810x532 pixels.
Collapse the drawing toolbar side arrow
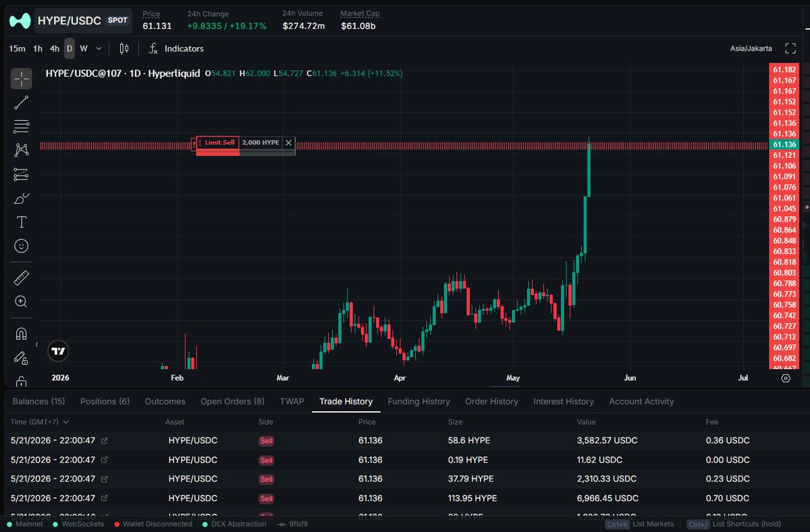tap(37, 344)
